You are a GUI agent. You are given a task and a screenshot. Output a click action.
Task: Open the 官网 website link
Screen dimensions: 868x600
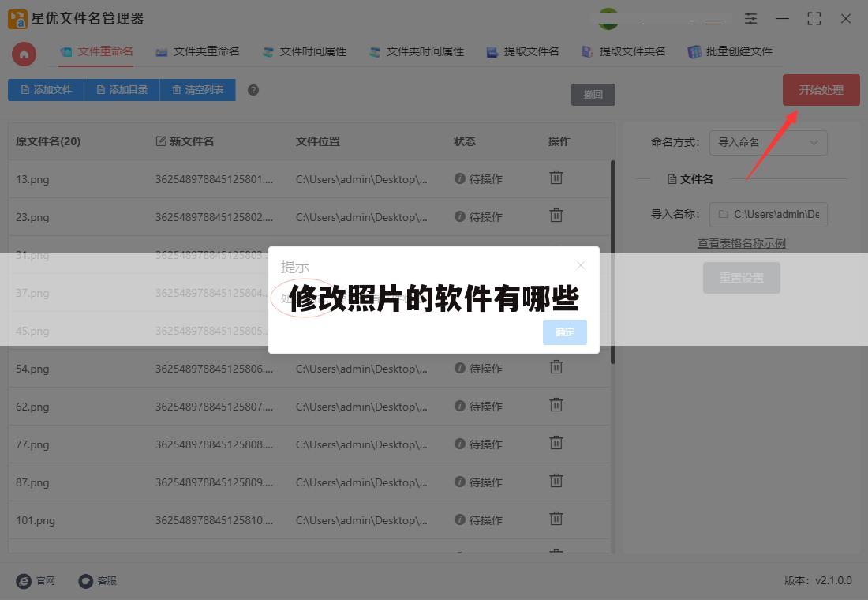pos(36,580)
